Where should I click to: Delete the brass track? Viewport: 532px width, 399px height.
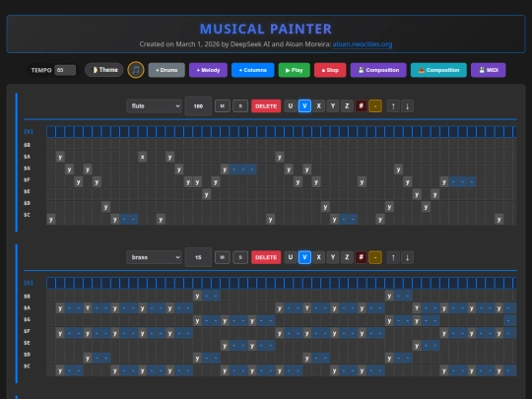coord(266,257)
